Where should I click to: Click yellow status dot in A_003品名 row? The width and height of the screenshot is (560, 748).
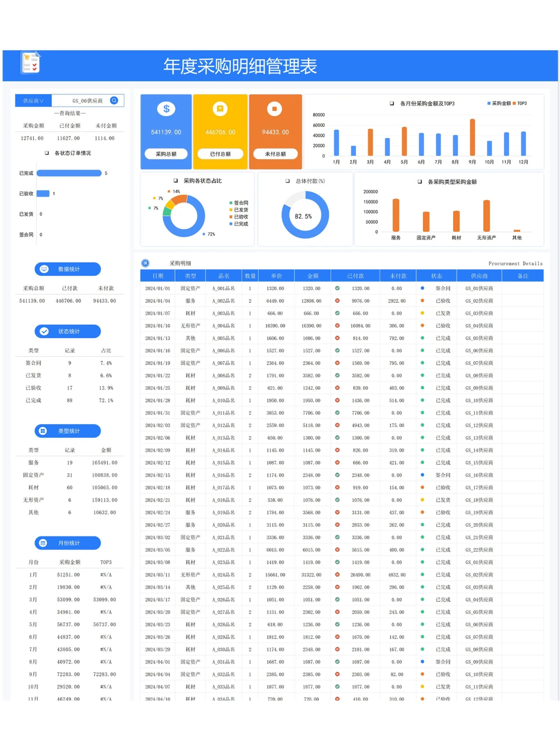pyautogui.click(x=422, y=313)
